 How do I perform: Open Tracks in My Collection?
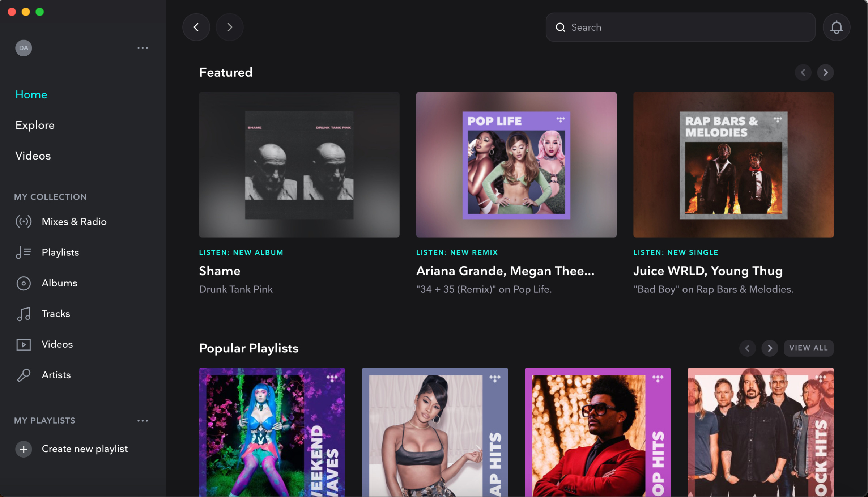pyautogui.click(x=56, y=314)
